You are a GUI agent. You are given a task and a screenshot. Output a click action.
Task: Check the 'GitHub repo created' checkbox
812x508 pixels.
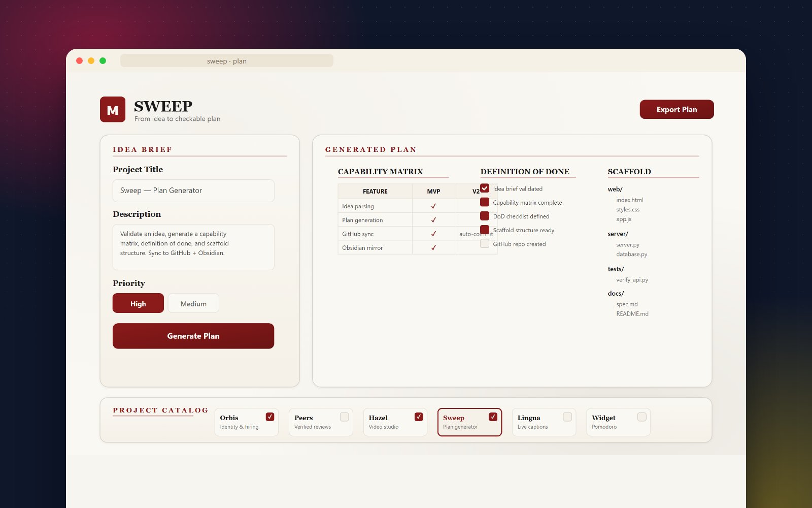point(485,244)
